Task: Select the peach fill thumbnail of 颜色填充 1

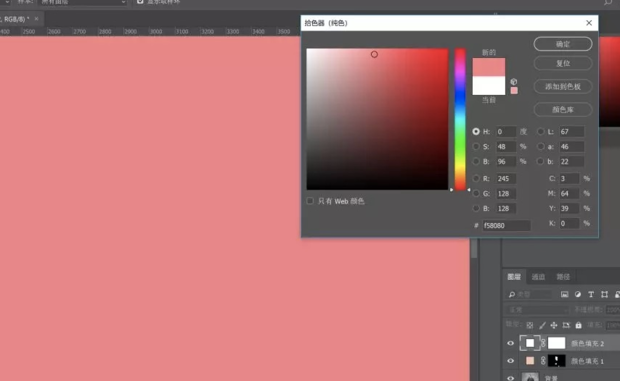Action: 530,360
